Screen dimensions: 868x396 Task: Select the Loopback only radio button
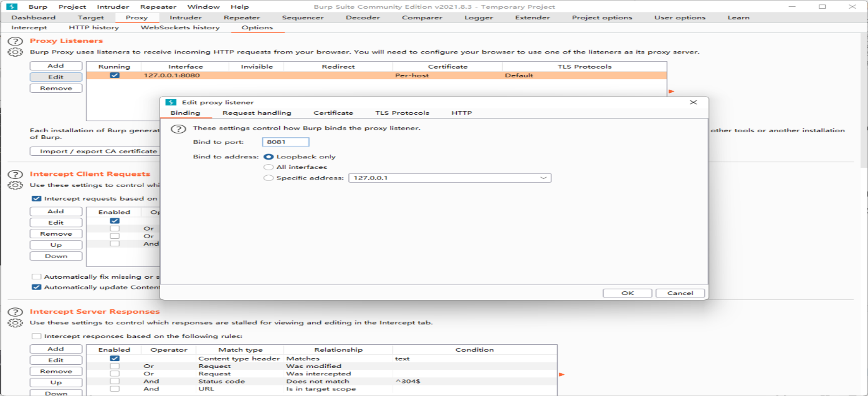(x=269, y=157)
